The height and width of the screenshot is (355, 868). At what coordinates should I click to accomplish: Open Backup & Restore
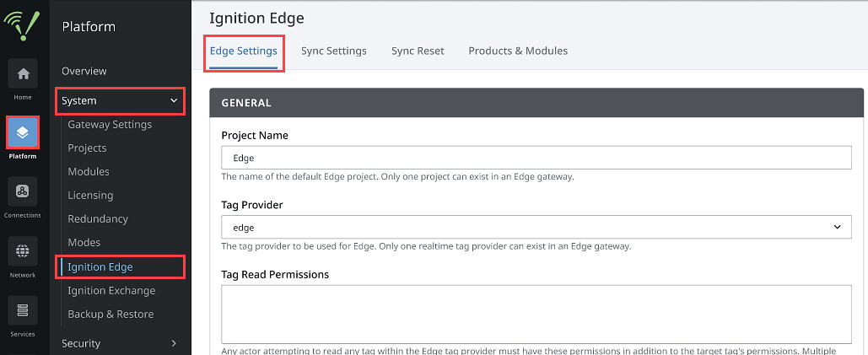coord(111,314)
